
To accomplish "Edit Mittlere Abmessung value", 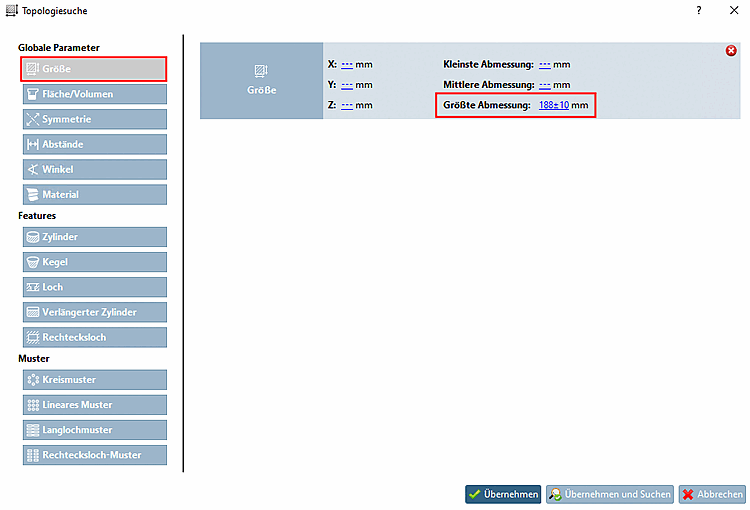I will [x=545, y=85].
